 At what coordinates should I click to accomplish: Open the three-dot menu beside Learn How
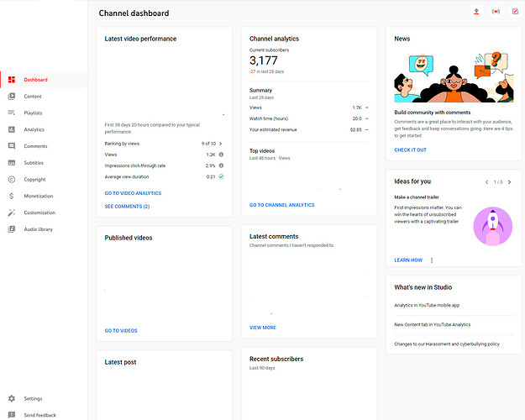tap(432, 260)
